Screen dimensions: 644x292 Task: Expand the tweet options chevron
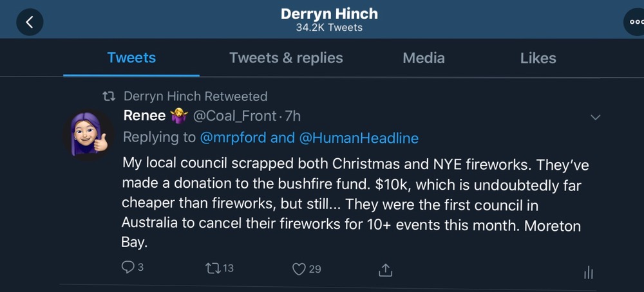(x=596, y=117)
